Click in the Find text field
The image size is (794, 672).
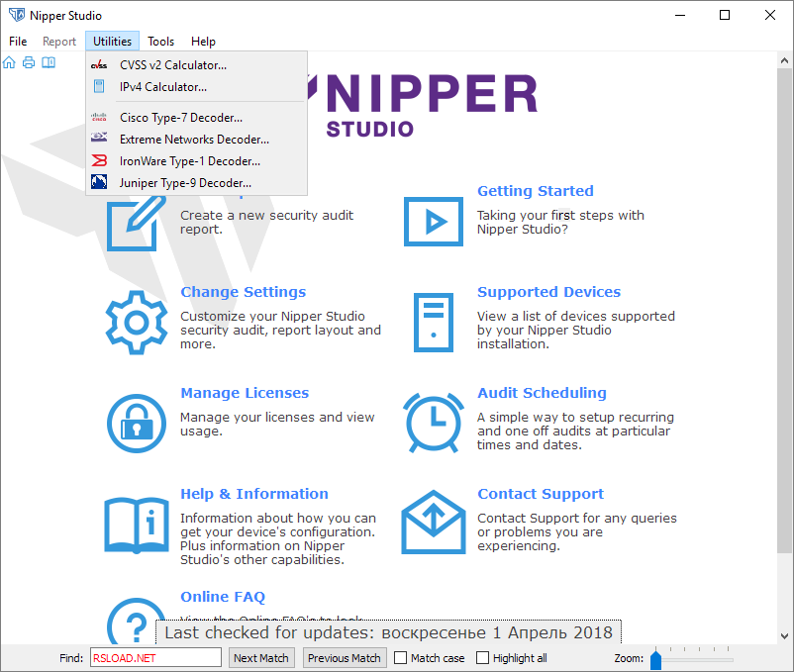click(156, 658)
